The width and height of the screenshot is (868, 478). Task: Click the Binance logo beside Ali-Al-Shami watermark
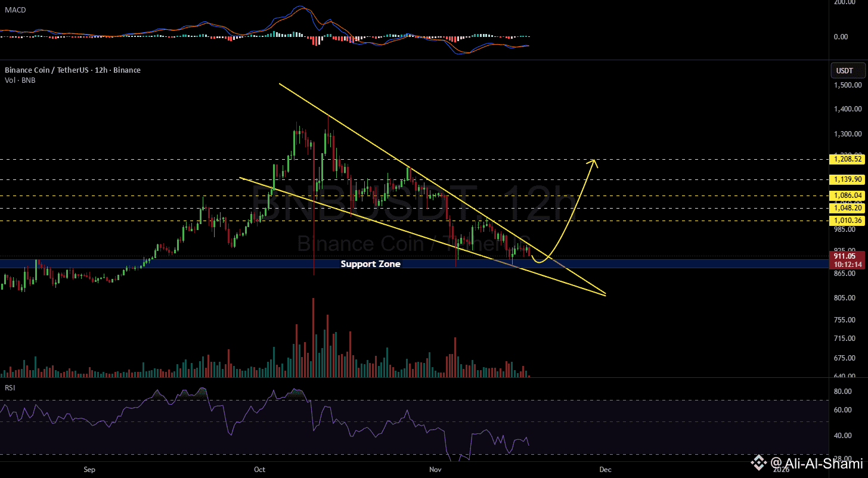pyautogui.click(x=759, y=463)
